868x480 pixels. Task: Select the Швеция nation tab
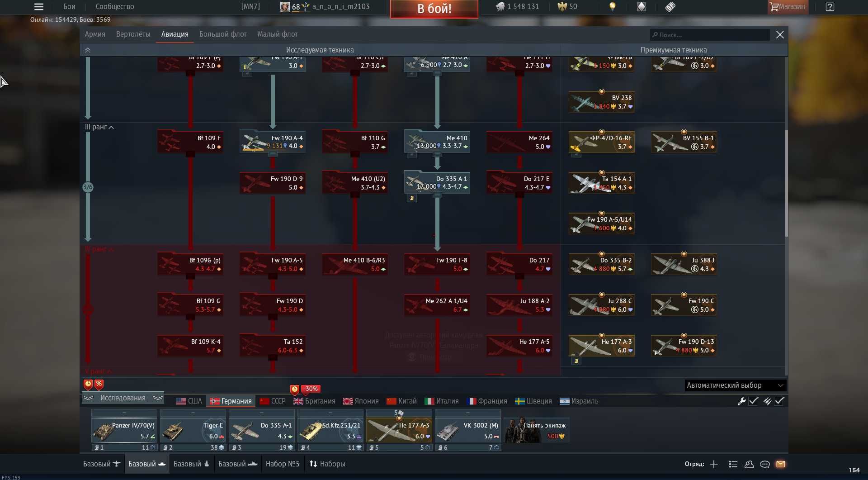tap(533, 401)
